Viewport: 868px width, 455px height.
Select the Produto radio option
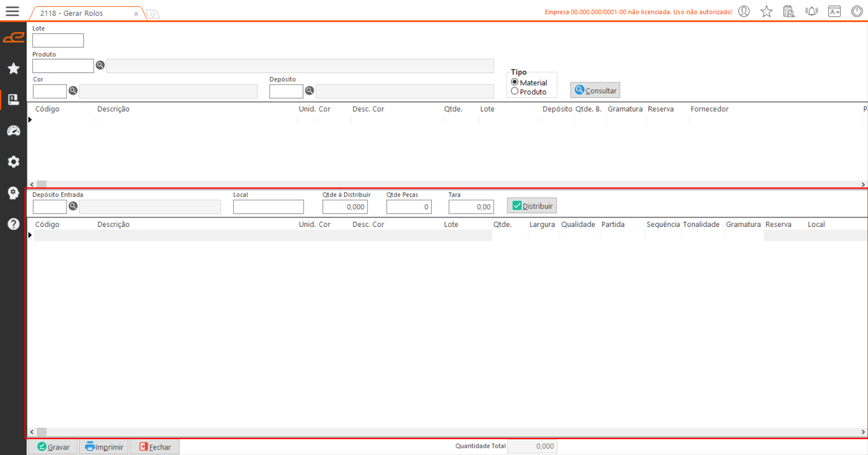[x=515, y=91]
